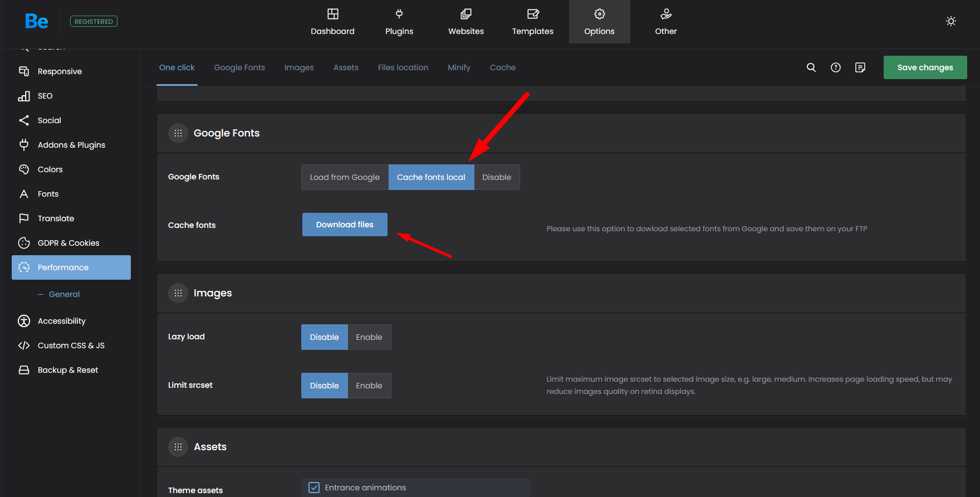Switch to Images tab
980x497 pixels.
click(x=299, y=67)
